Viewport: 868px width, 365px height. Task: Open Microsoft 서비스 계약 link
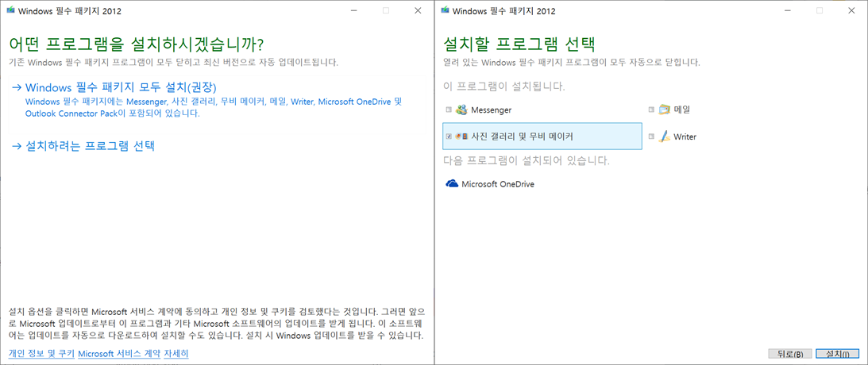119,353
